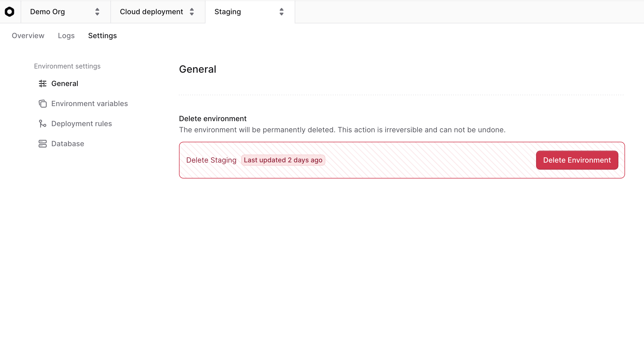Click the copy icon beside Environment variables
Screen dimensions: 644x362
pos(43,104)
